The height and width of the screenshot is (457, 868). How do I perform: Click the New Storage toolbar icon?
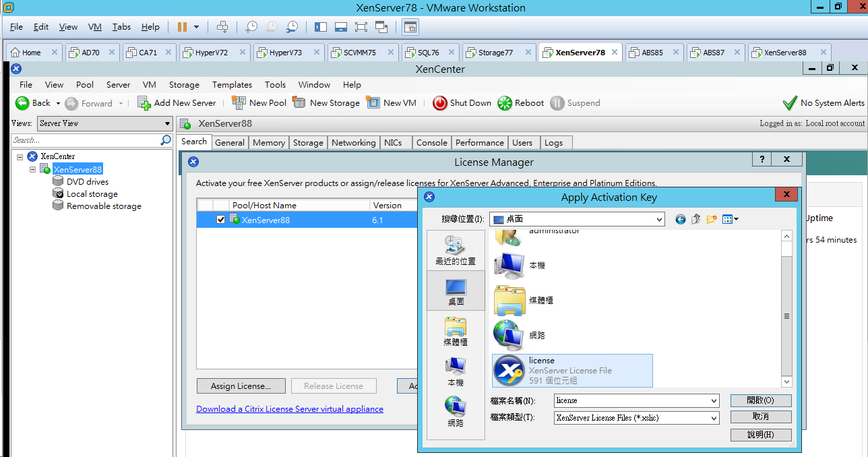pyautogui.click(x=299, y=102)
